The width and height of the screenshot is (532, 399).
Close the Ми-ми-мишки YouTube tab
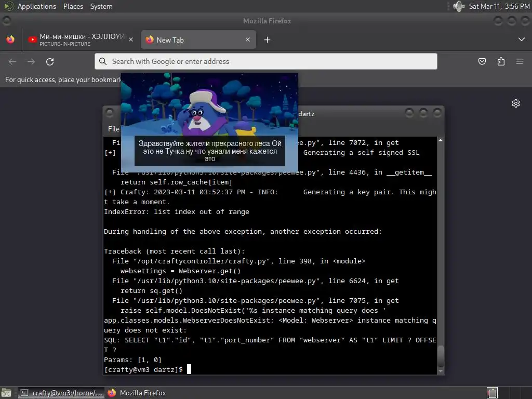(x=131, y=39)
